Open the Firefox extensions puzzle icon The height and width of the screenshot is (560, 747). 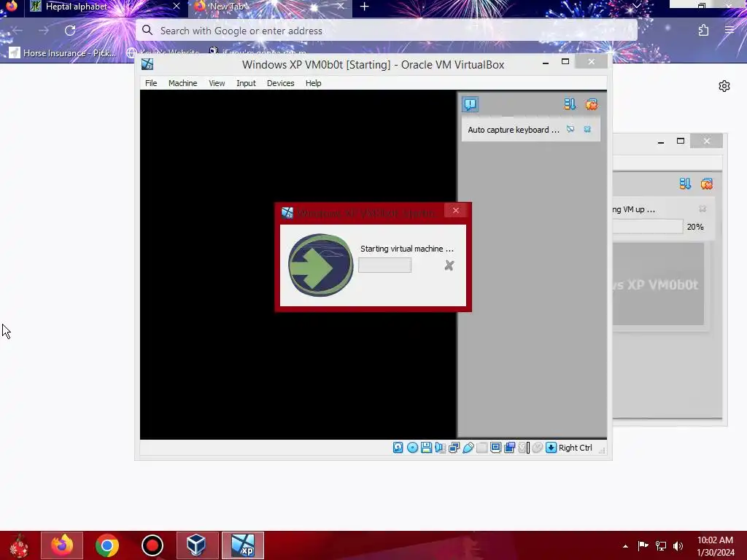tap(704, 31)
